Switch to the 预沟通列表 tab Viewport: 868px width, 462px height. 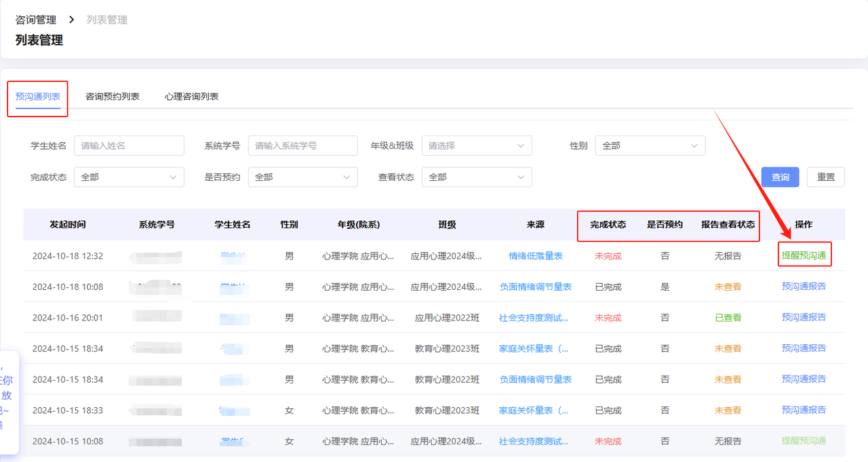coord(38,97)
